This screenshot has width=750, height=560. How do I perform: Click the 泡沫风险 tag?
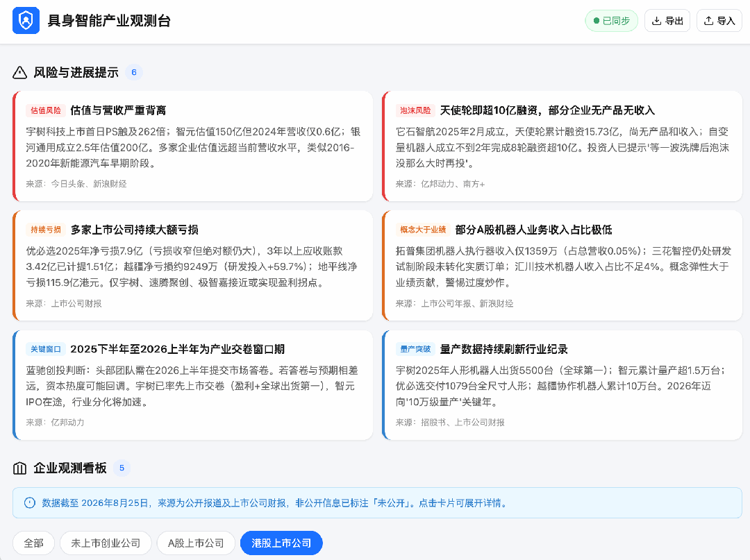click(x=415, y=110)
